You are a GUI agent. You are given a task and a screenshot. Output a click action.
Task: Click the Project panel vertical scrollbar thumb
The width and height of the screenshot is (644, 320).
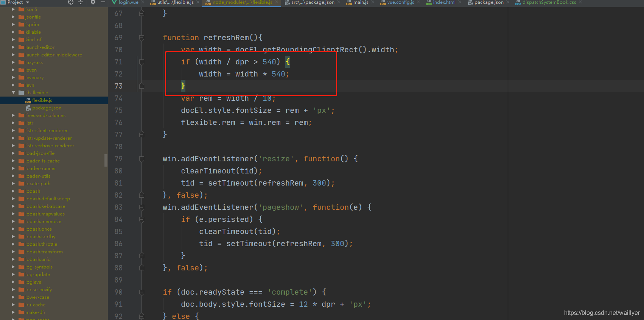106,160
